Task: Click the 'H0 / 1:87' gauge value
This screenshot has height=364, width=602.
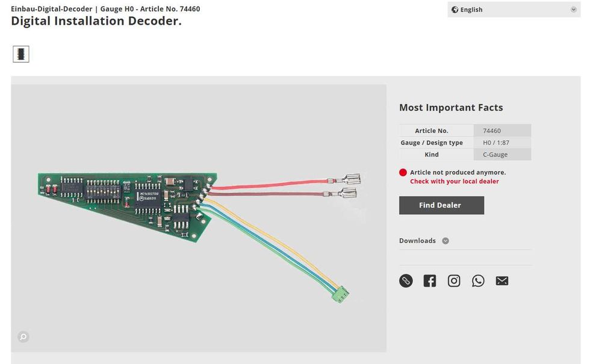Action: 496,143
